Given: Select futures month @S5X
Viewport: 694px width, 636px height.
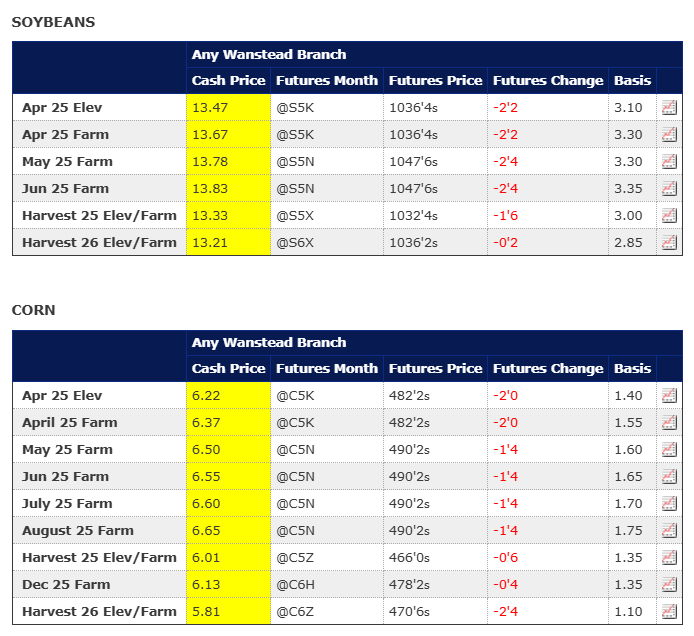Looking at the screenshot, I should tap(295, 216).
